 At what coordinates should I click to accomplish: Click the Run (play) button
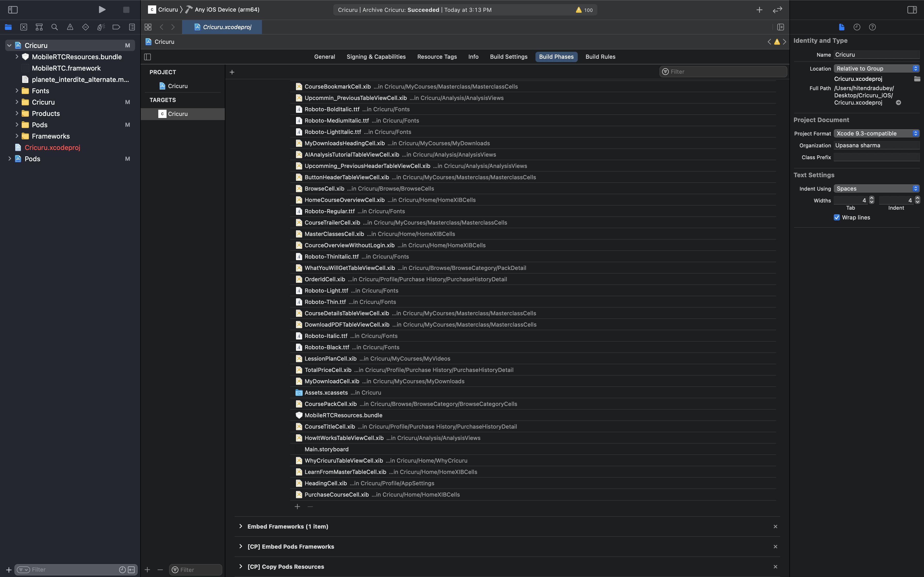pos(102,10)
